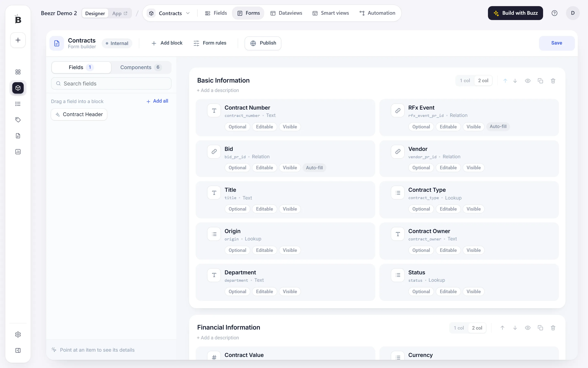Toggle visibility of Financial Information block

pyautogui.click(x=528, y=328)
